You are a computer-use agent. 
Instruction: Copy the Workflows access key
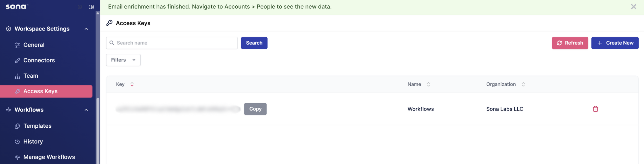click(255, 109)
